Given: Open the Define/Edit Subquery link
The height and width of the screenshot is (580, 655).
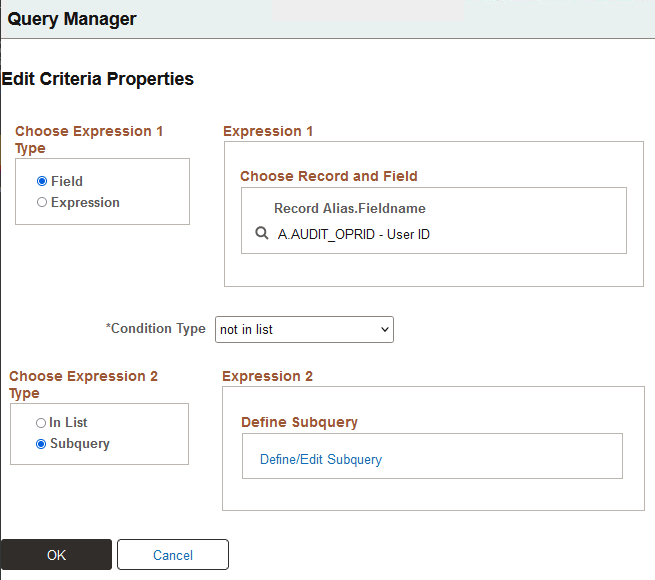Looking at the screenshot, I should click(x=321, y=459).
